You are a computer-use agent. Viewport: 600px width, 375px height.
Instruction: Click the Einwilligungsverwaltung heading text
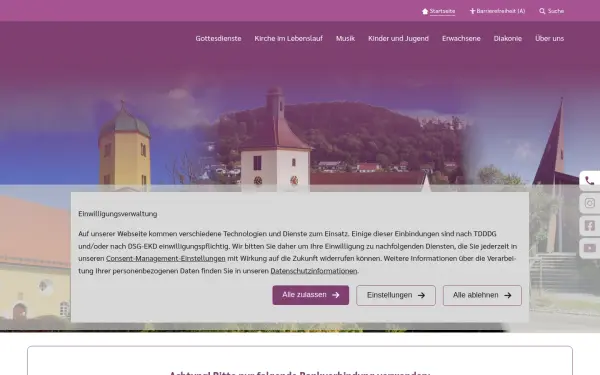click(117, 214)
